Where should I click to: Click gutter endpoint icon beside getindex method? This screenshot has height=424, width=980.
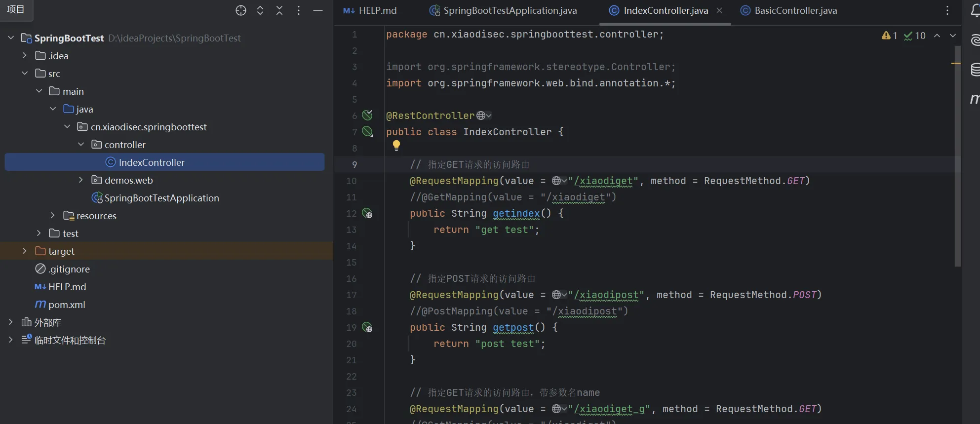(367, 213)
